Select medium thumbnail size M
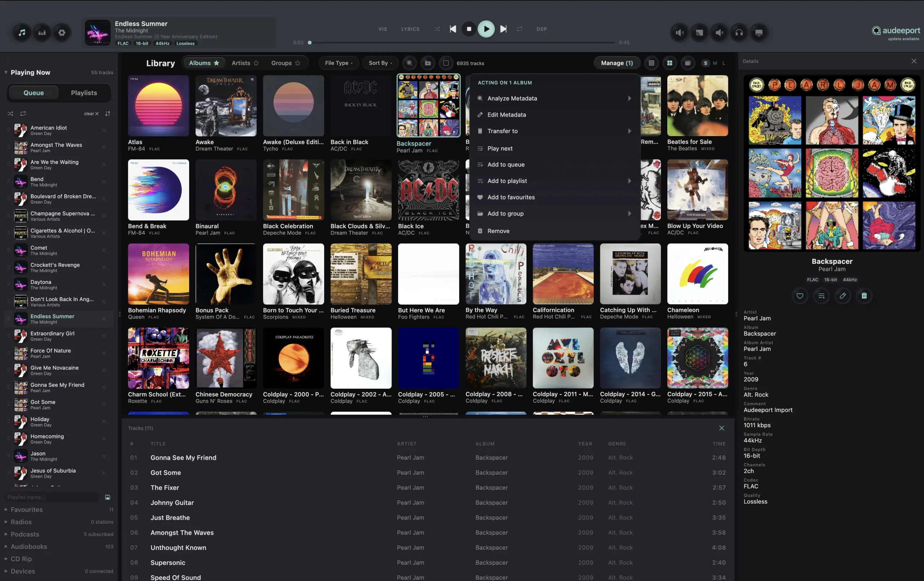 [715, 63]
